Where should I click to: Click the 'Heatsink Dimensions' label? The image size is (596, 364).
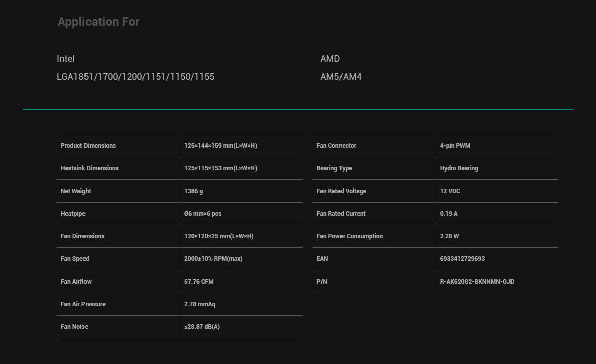click(x=90, y=168)
